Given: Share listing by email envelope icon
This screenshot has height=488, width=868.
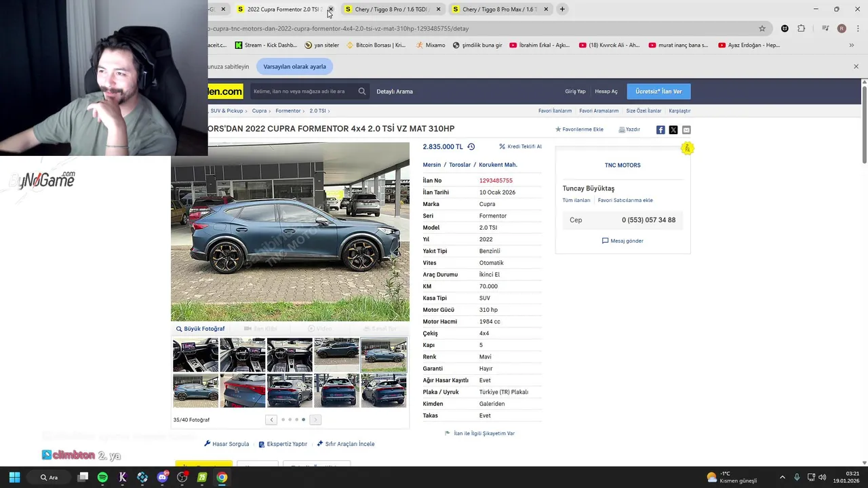Looking at the screenshot, I should pyautogui.click(x=686, y=129).
